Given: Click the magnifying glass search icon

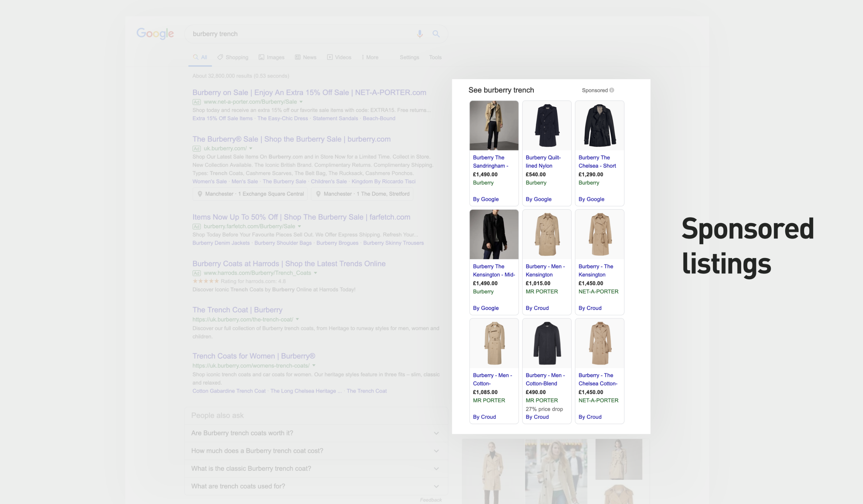Looking at the screenshot, I should pyautogui.click(x=435, y=34).
